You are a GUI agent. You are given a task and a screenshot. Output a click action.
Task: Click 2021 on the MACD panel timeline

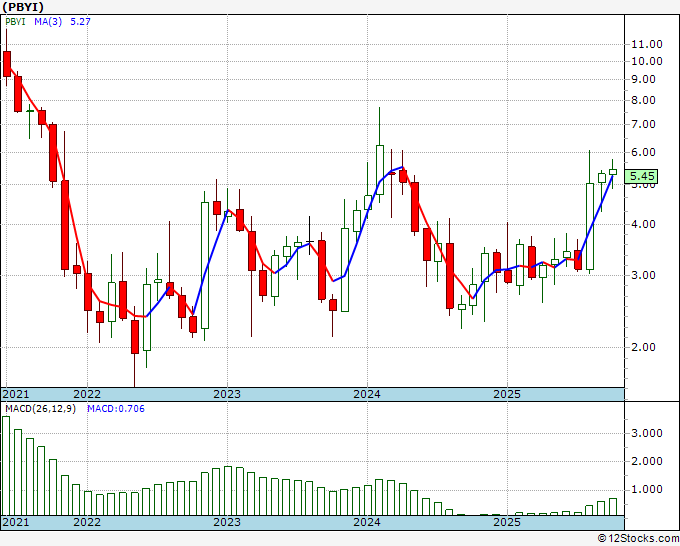[17, 522]
